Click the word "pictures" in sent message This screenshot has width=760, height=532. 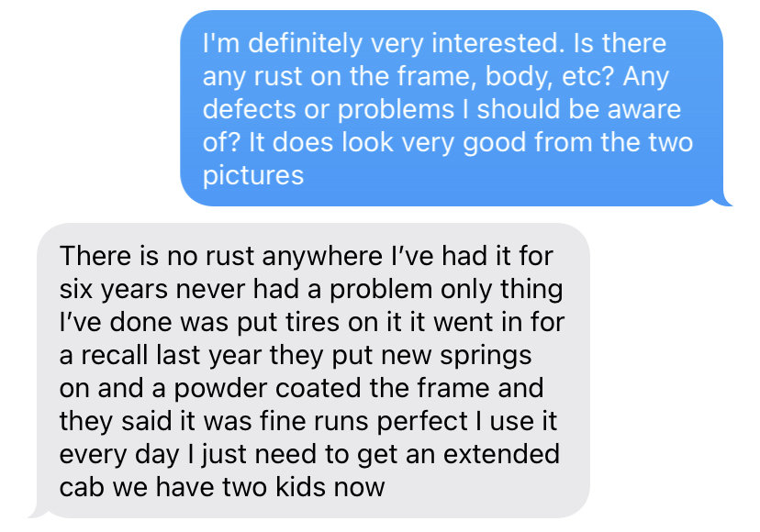click(x=253, y=176)
